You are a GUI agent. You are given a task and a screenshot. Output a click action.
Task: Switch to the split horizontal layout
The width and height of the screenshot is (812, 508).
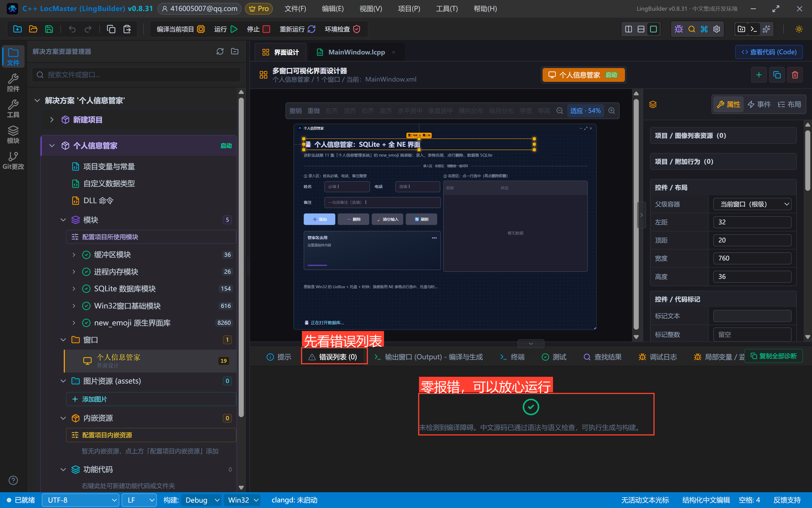(x=641, y=29)
